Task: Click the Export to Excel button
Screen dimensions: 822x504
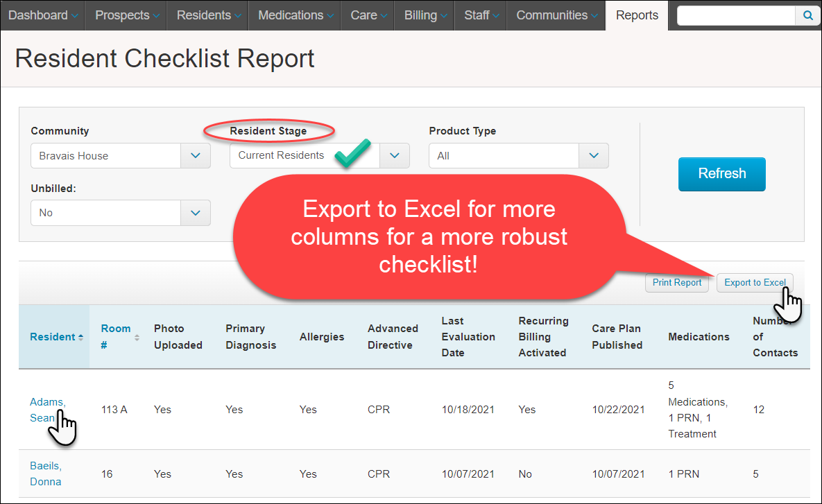Action: point(755,282)
